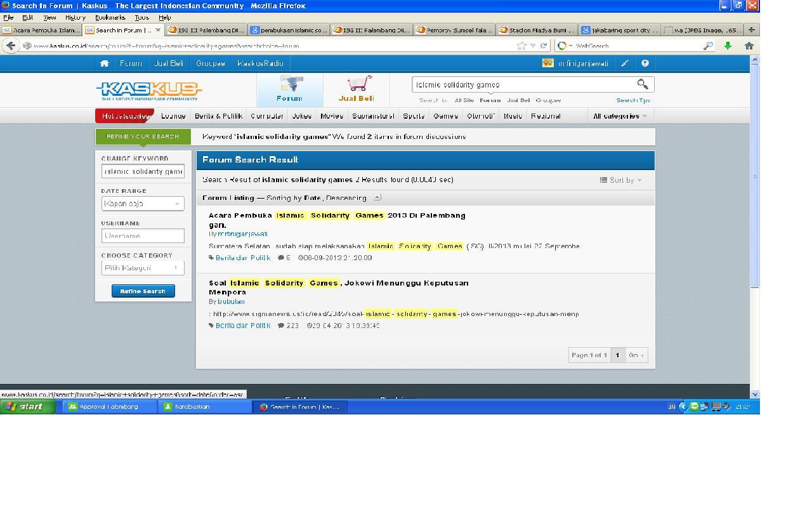Click the Change Keyword input field
Screen dimensions: 812x528
tap(143, 171)
